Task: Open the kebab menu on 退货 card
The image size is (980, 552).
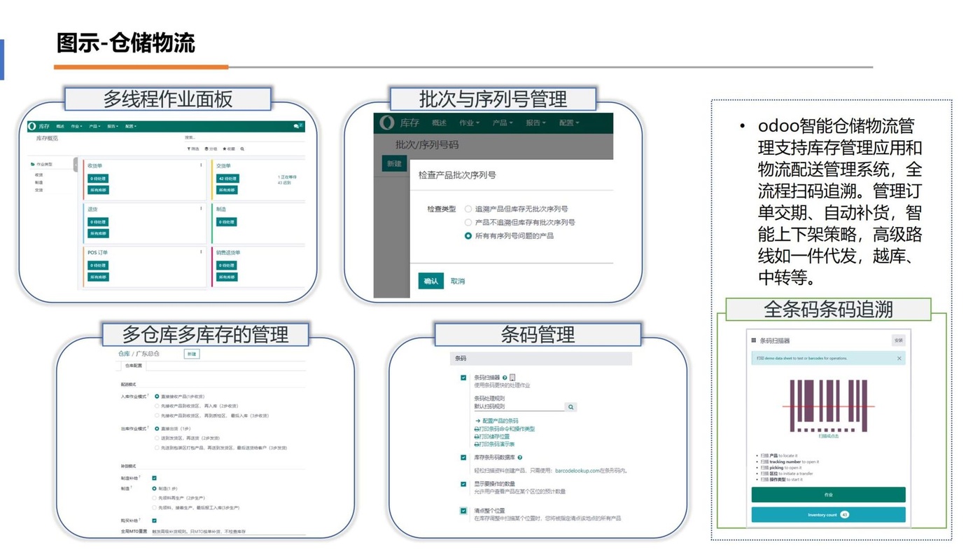Action: point(202,209)
